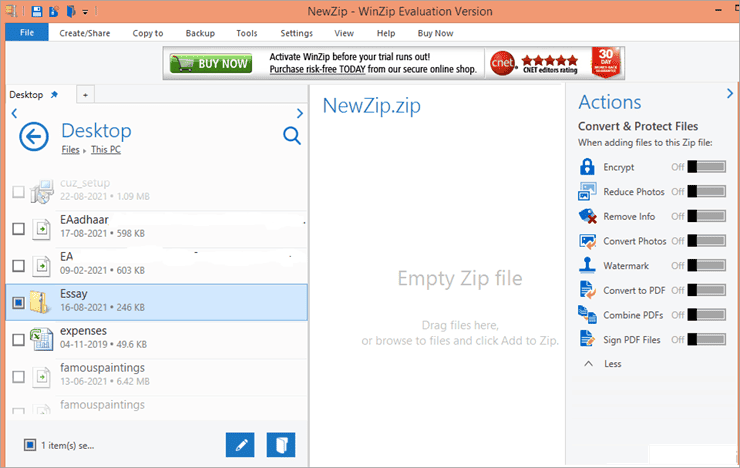Click the Save icon in quick access toolbar
Screen dimensions: 740x468
tap(37, 11)
